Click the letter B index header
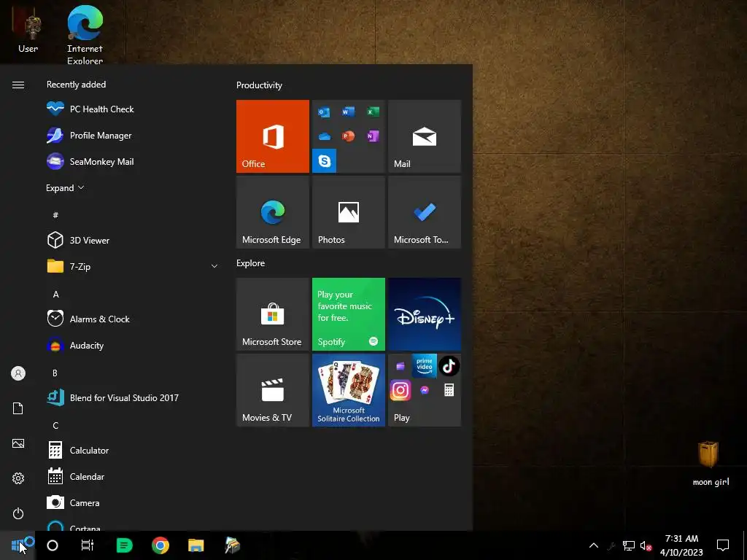Screen dimensions: 747x560 55,373
